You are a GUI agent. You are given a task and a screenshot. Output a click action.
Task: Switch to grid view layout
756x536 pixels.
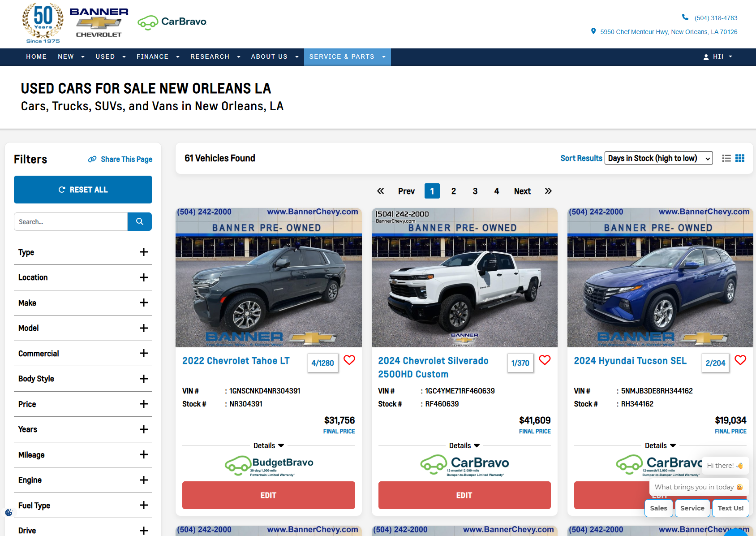(x=740, y=158)
